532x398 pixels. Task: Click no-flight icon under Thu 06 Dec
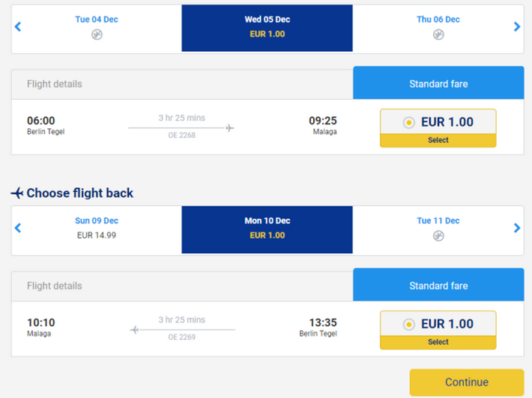[x=438, y=34]
